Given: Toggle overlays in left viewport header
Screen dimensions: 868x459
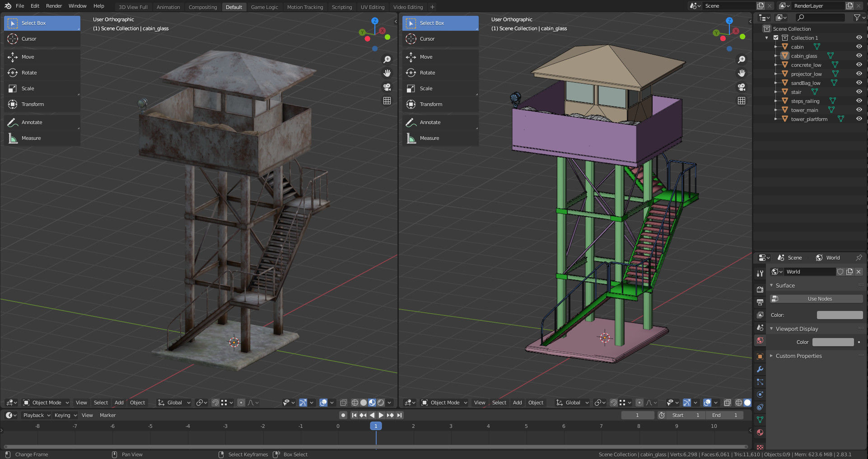Looking at the screenshot, I should click(323, 403).
